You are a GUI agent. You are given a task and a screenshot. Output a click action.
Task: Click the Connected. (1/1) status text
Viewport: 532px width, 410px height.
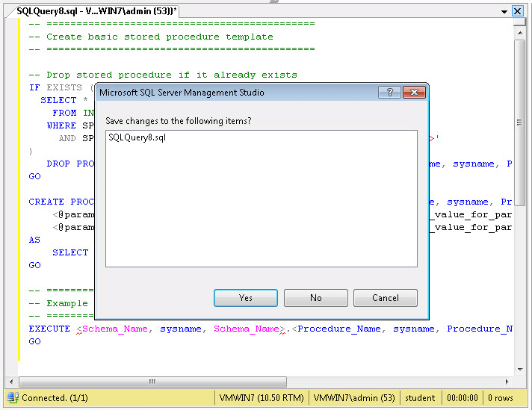coord(55,398)
